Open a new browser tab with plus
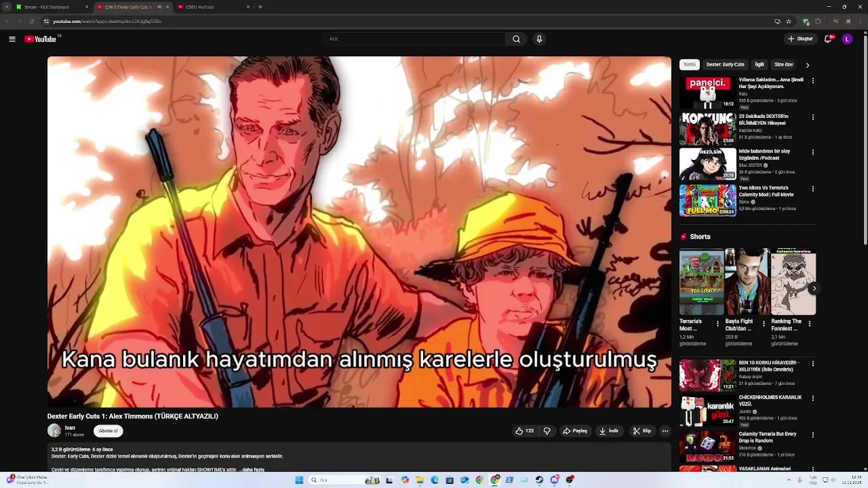868x488 pixels. point(260,7)
